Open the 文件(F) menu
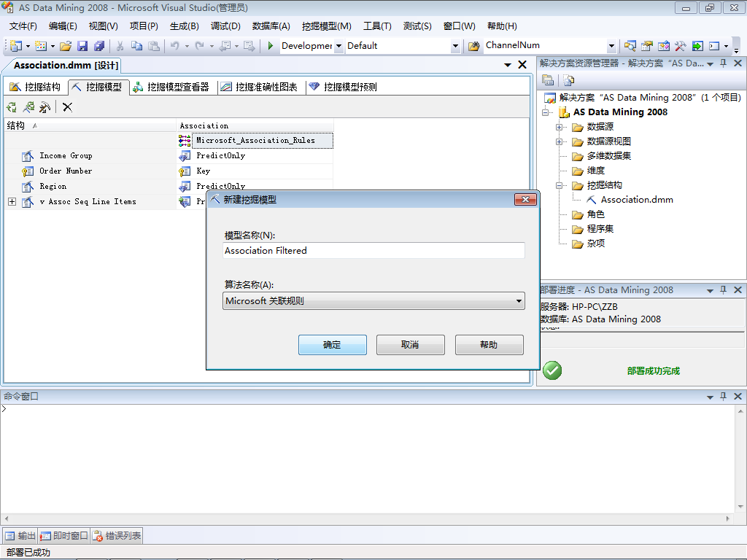The image size is (747, 560). pyautogui.click(x=23, y=26)
